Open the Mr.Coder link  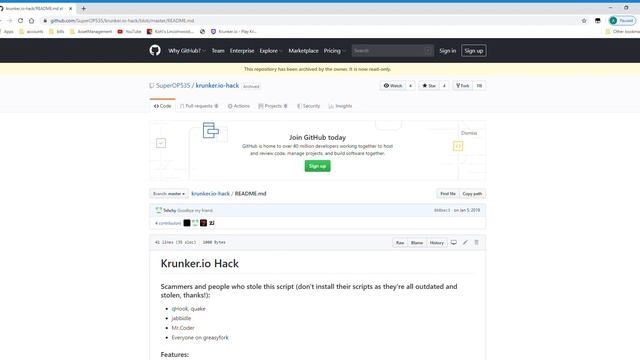point(183,328)
